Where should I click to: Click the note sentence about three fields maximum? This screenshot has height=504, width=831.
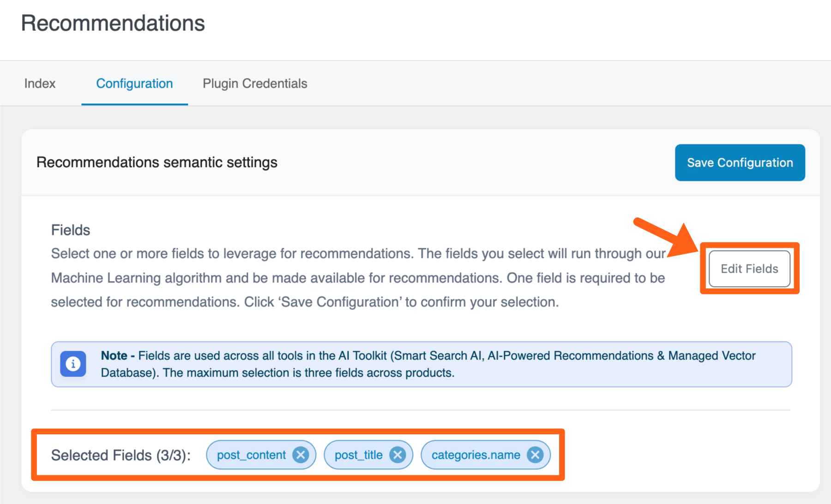coord(308,373)
